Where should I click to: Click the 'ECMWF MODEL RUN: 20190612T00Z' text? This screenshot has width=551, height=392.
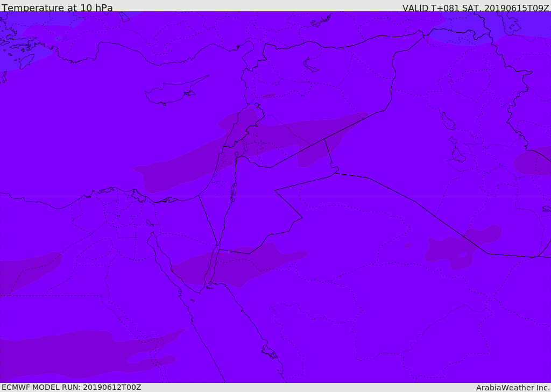[x=72, y=387]
